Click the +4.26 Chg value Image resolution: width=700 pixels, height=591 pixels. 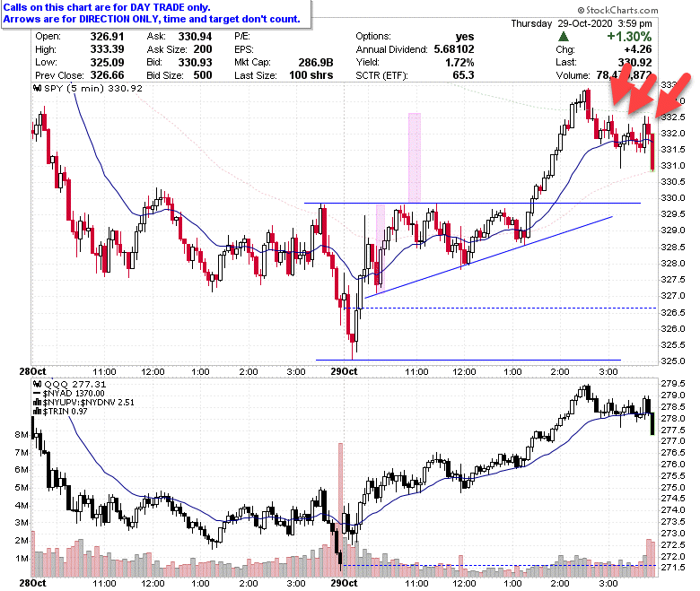[638, 49]
